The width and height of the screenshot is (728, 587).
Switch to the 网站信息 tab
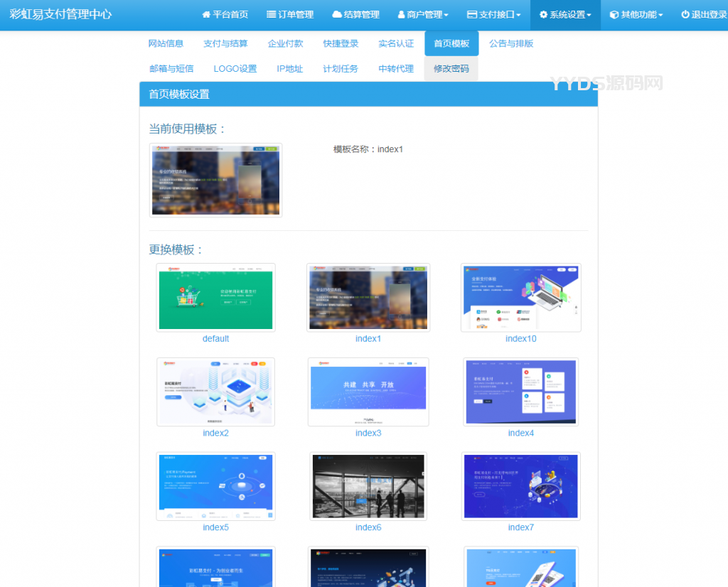pyautogui.click(x=166, y=43)
